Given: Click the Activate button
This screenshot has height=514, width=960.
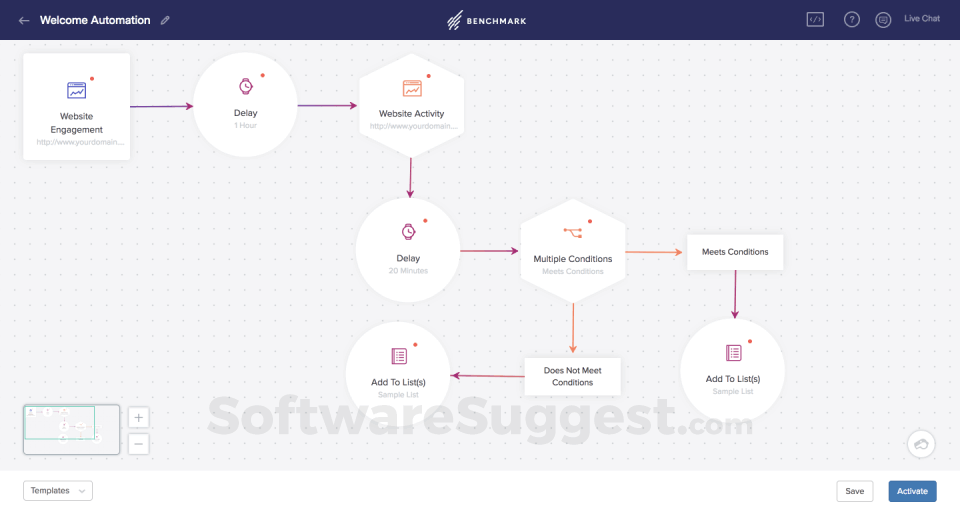Looking at the screenshot, I should point(912,491).
